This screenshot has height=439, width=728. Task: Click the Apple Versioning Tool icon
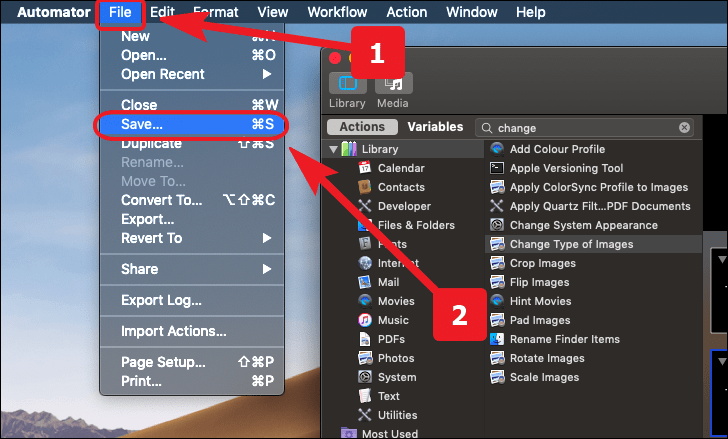[x=497, y=168]
